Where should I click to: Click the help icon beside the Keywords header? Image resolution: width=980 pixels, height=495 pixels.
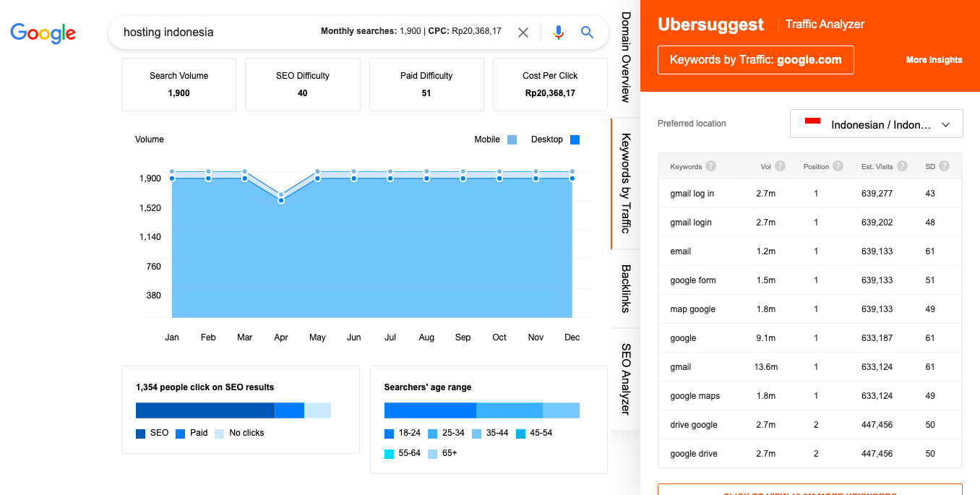tap(710, 166)
